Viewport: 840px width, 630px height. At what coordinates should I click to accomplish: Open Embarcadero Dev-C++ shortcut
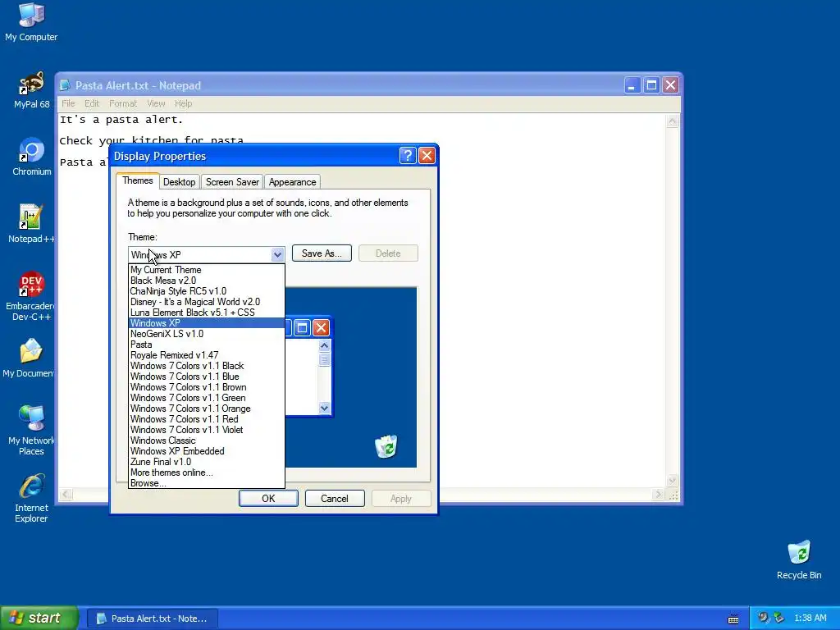pos(31,296)
